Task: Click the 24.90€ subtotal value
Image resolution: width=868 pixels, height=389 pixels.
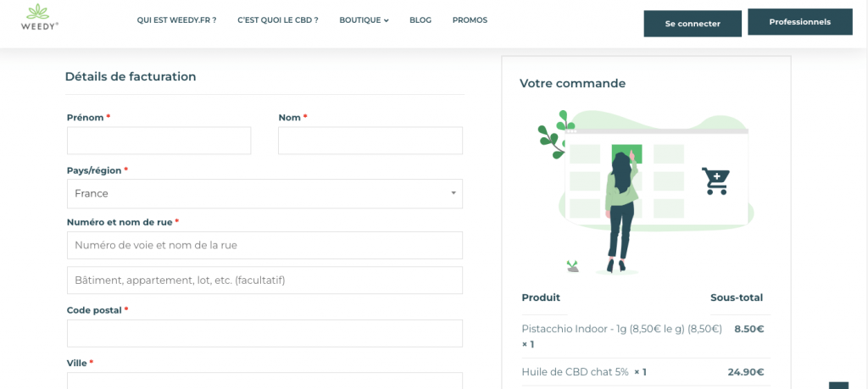Action: point(746,372)
